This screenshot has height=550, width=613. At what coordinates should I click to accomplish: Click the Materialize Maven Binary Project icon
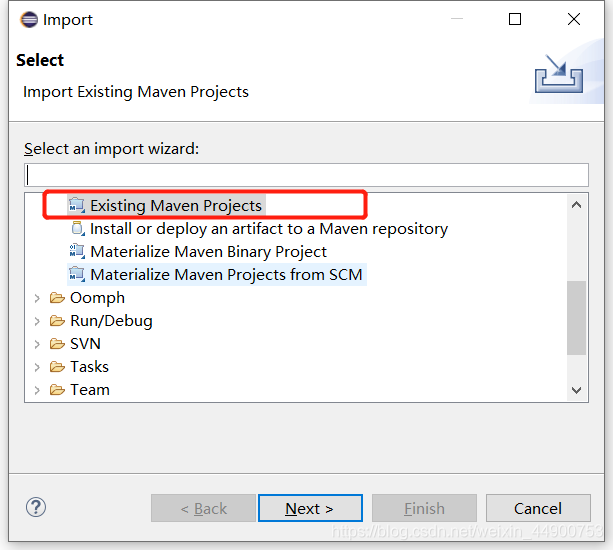77,251
